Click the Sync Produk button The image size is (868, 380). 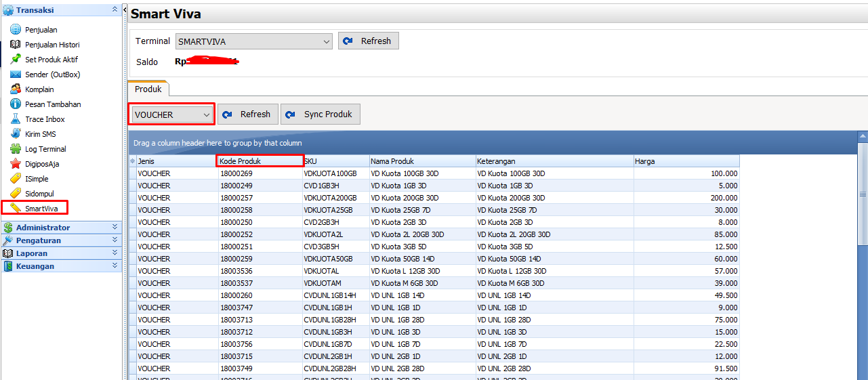point(321,114)
